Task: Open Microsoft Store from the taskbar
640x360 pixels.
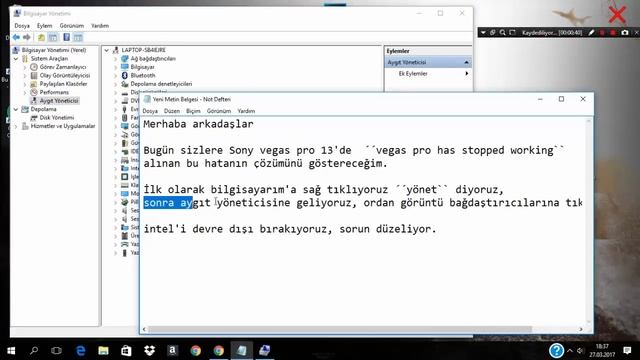Action: [x=126, y=351]
